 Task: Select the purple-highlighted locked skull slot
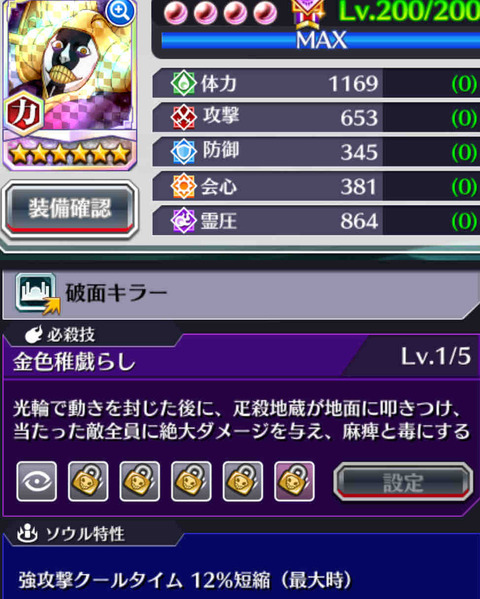pos(294,481)
